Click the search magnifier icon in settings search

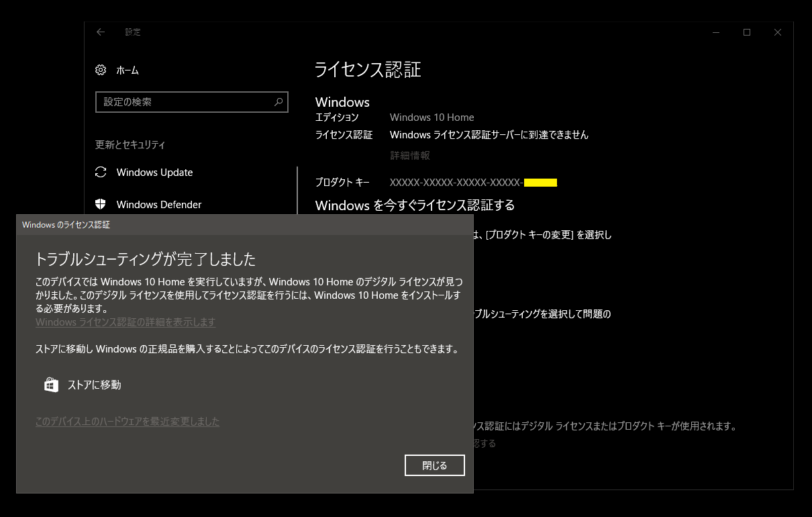tap(278, 102)
